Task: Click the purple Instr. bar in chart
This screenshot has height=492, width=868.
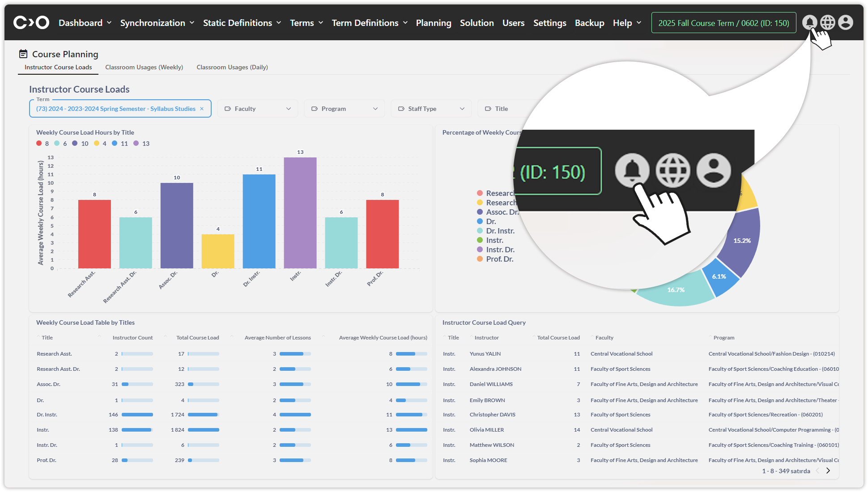Action: (300, 212)
